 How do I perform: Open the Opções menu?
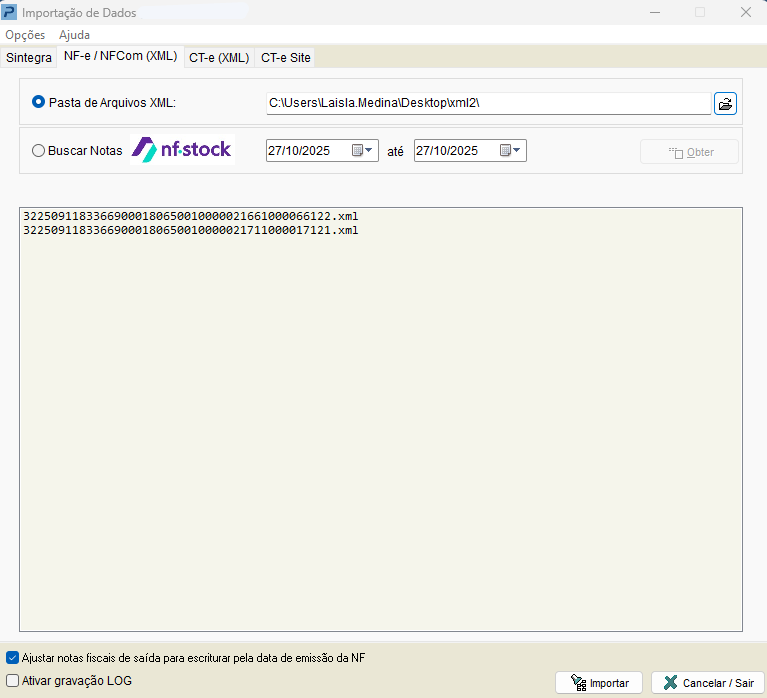point(25,35)
